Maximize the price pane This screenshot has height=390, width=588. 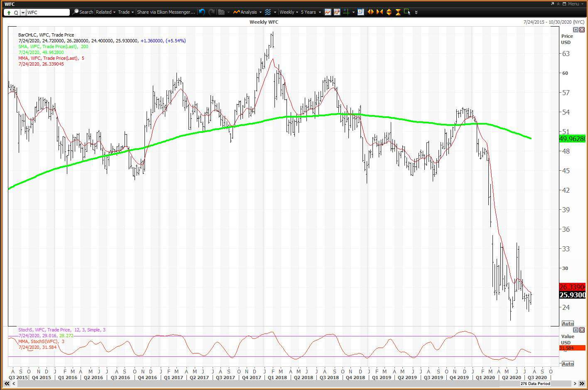[x=576, y=29]
